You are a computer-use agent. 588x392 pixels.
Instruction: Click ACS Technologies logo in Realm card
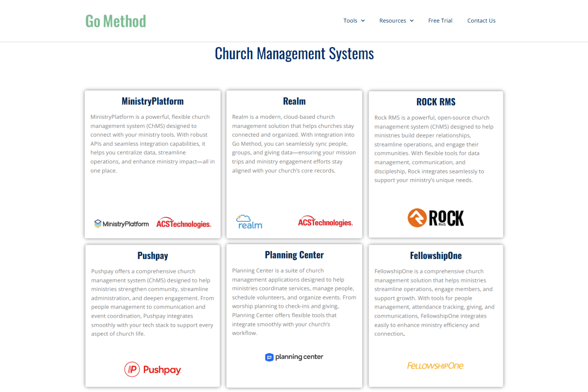[325, 222]
